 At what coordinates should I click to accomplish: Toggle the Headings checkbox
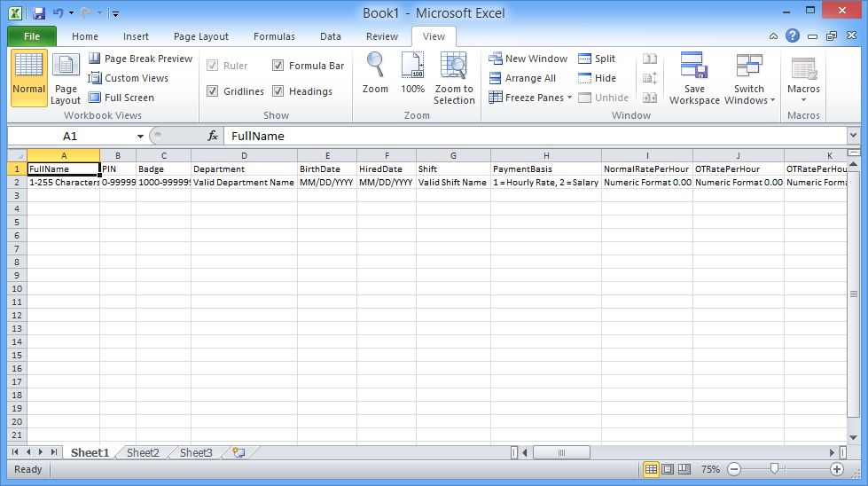pos(278,90)
